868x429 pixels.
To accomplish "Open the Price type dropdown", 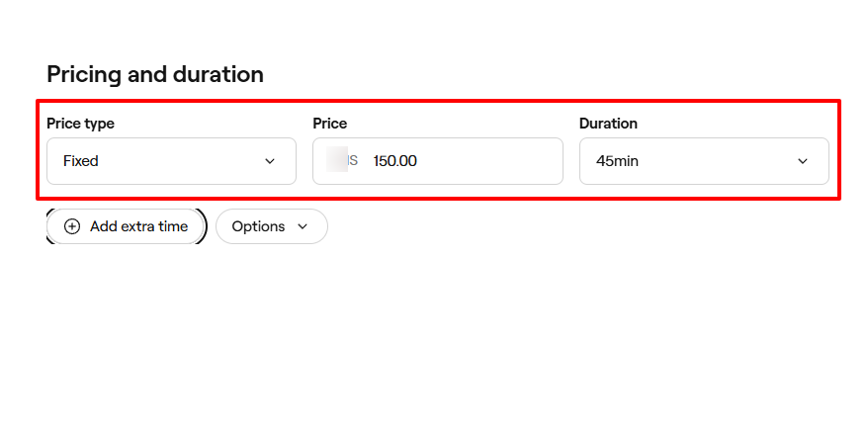I will pyautogui.click(x=171, y=161).
